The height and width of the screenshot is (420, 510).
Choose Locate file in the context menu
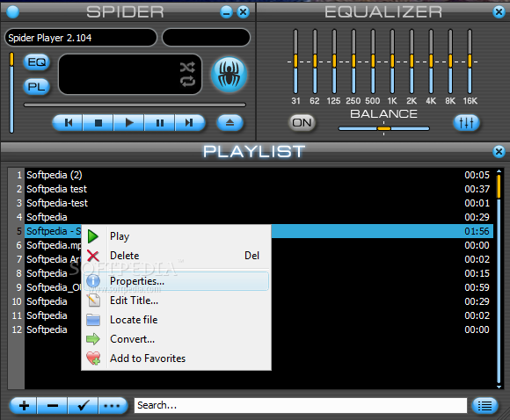pyautogui.click(x=176, y=320)
